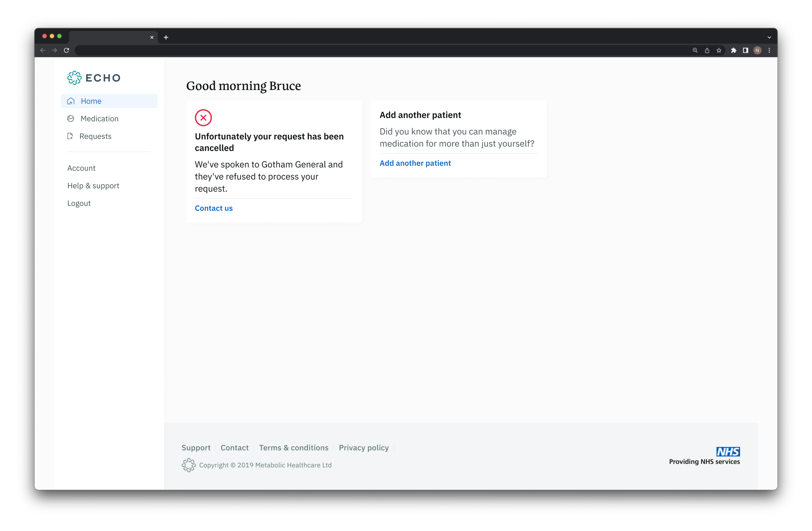Click the Add another patient card heading
This screenshot has height=531, width=812.
coord(420,115)
